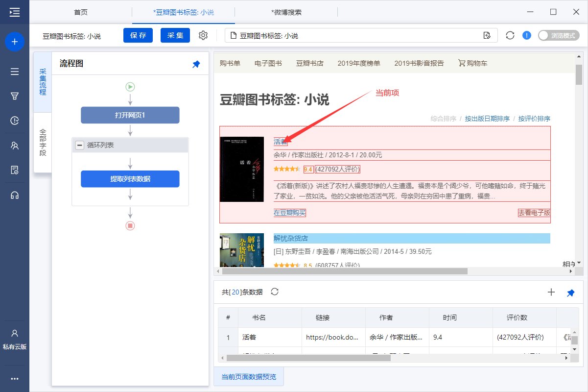
Task: Click the edit note icon in address bar
Action: 487,35
